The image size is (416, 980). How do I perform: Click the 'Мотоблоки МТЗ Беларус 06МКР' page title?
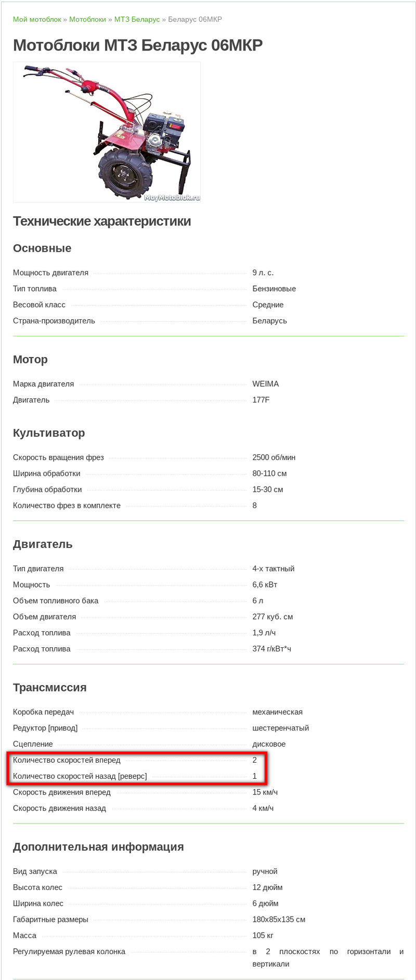coord(138,45)
